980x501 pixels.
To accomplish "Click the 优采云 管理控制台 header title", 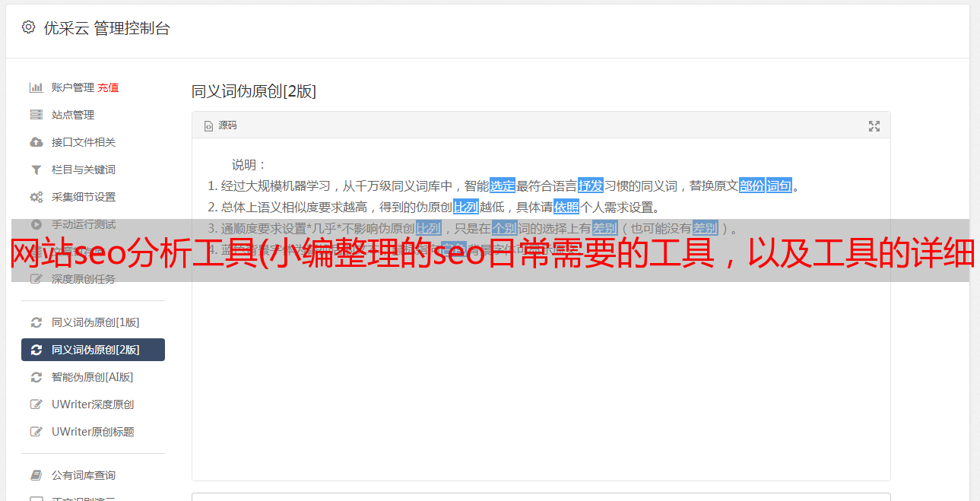I will point(106,29).
